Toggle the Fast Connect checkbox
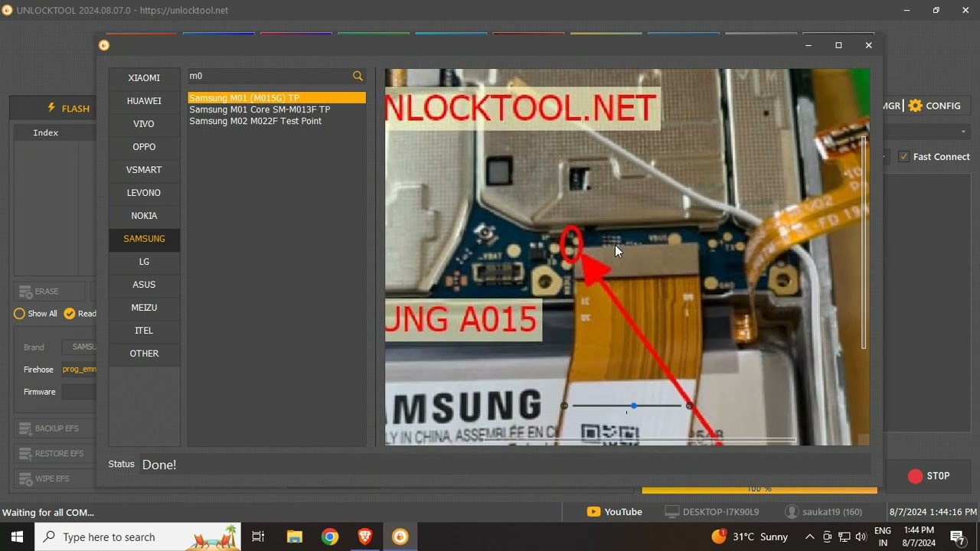This screenshot has width=980, height=551. 904,157
